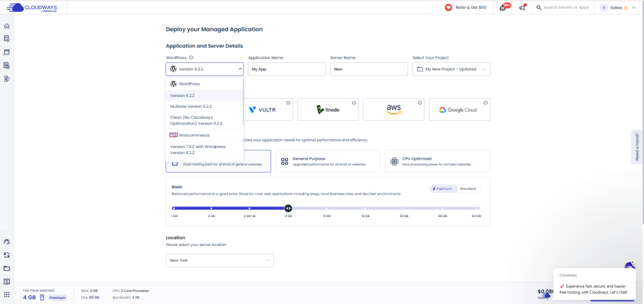Choose Version 6.2.2 from dropdown list
The width and height of the screenshot is (644, 304).
[x=204, y=95]
